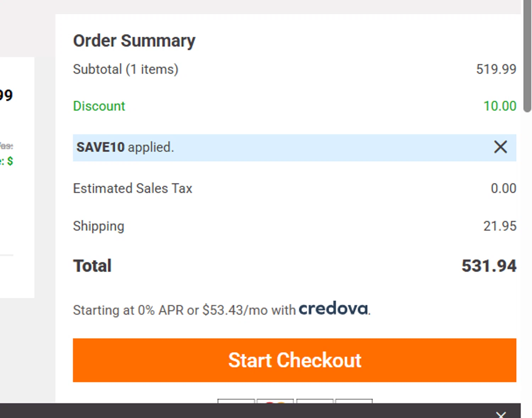Remove the SAVE10 coupon code

click(x=500, y=147)
